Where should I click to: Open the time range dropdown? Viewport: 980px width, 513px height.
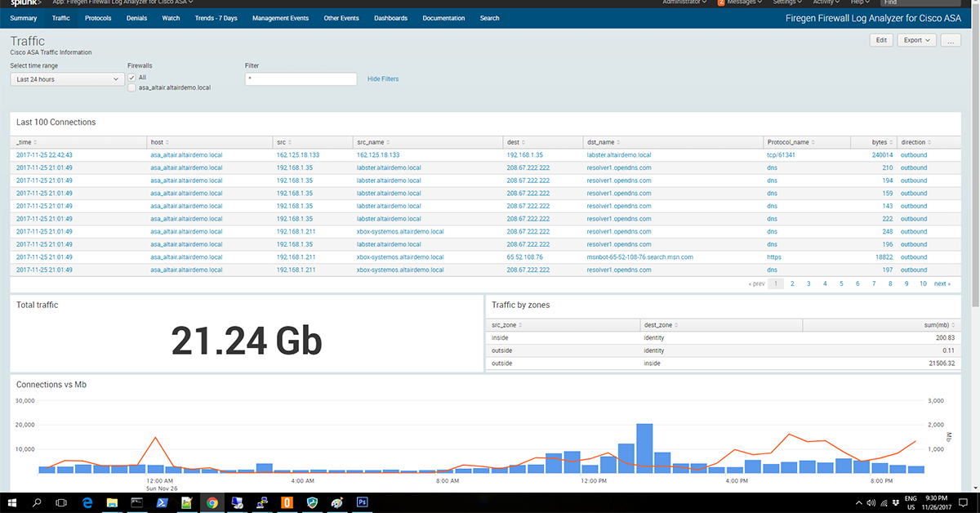coord(67,79)
